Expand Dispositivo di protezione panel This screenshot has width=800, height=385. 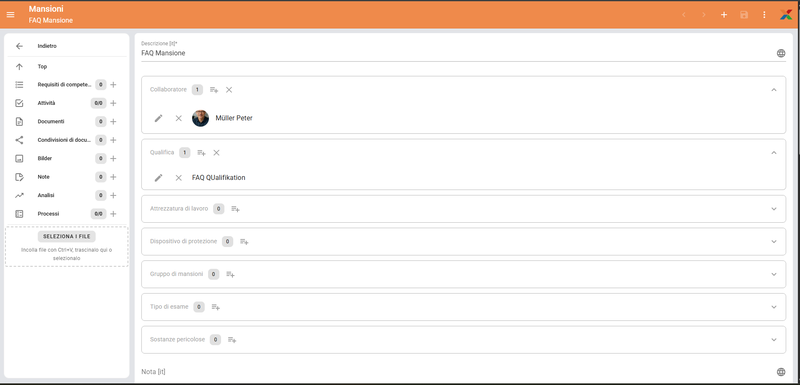click(x=773, y=241)
